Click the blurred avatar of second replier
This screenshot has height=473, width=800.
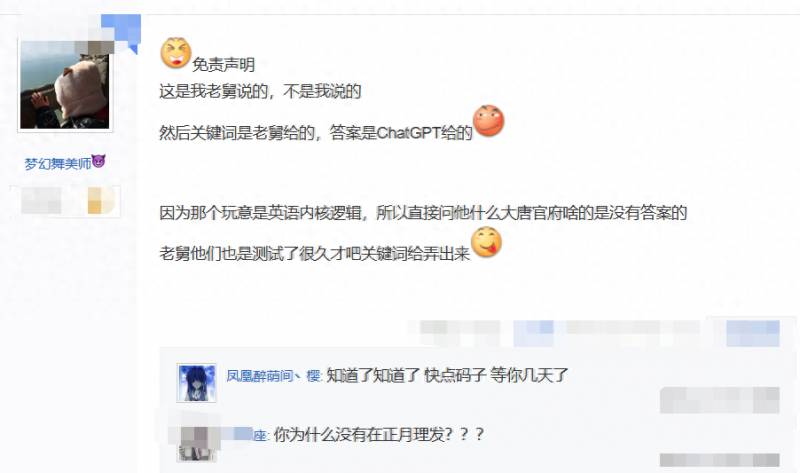click(196, 442)
